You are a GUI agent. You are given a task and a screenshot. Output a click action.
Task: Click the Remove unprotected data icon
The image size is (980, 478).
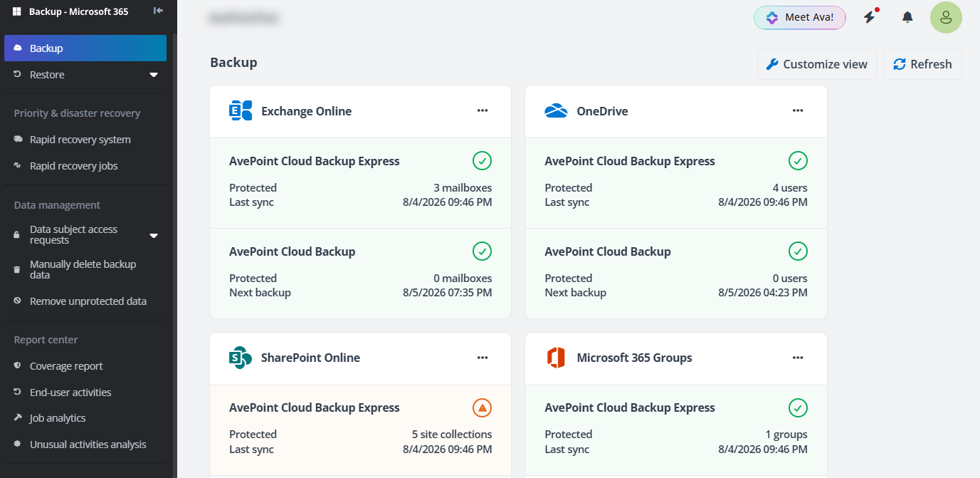[x=18, y=301]
